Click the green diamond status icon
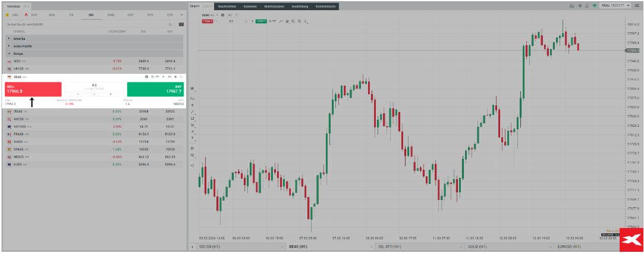Screen dimensions: 644x253 click(x=594, y=5)
